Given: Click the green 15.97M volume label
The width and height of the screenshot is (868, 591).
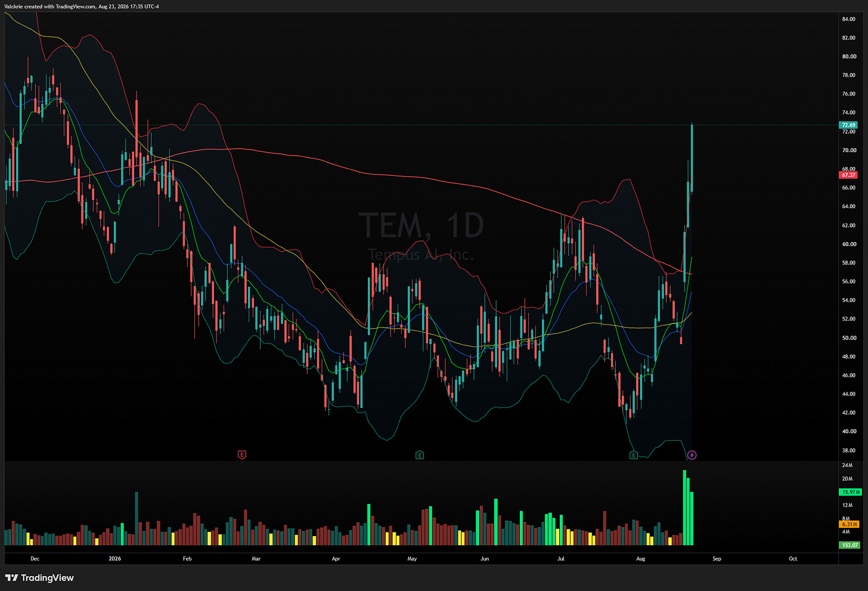Looking at the screenshot, I should click(849, 492).
